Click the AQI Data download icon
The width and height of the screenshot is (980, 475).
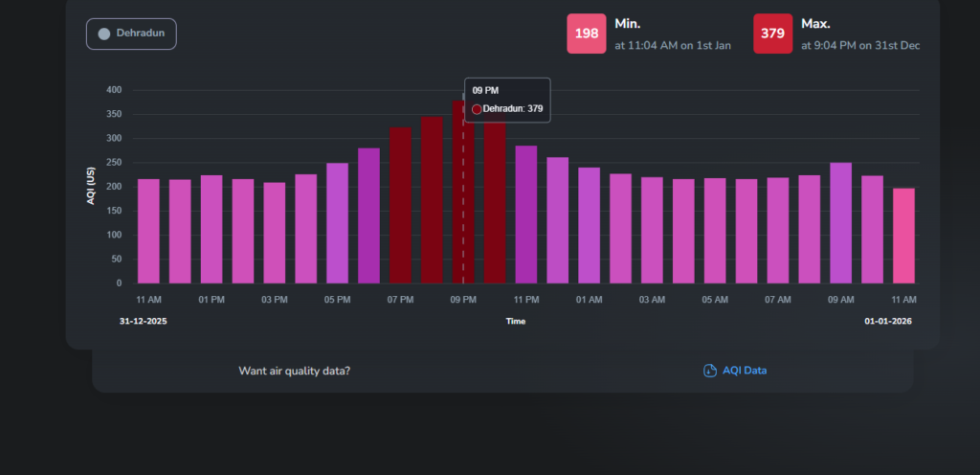coord(709,371)
